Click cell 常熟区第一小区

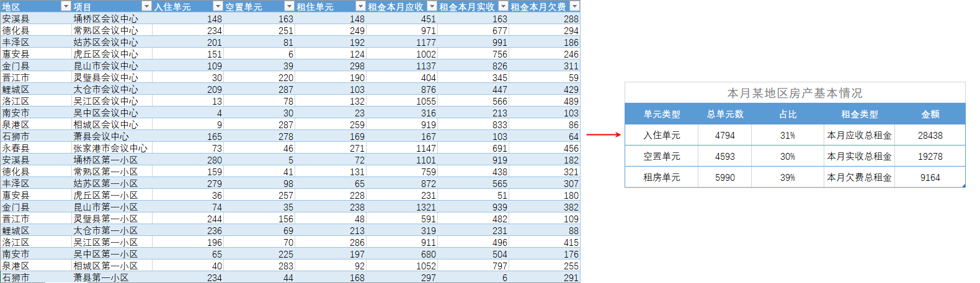point(112,172)
